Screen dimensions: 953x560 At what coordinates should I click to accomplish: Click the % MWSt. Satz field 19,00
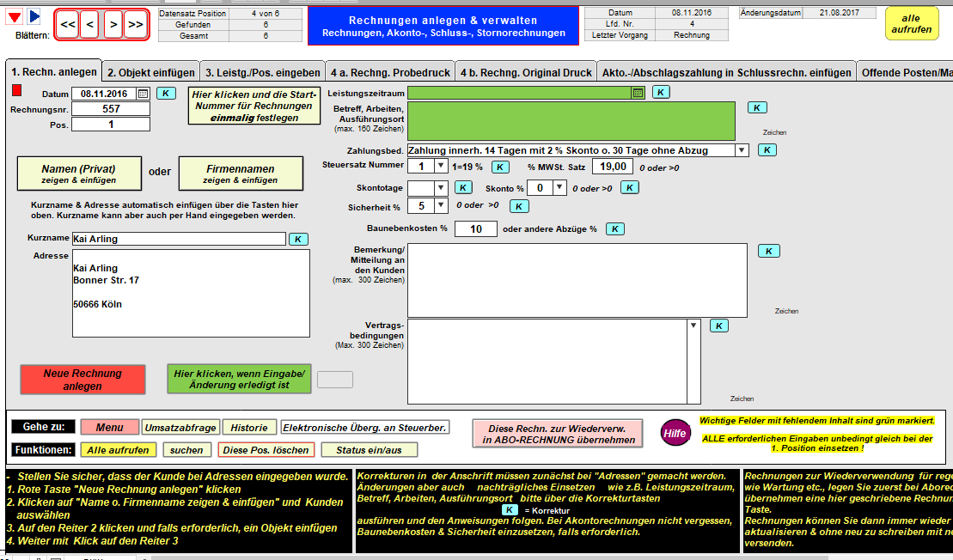tap(613, 167)
